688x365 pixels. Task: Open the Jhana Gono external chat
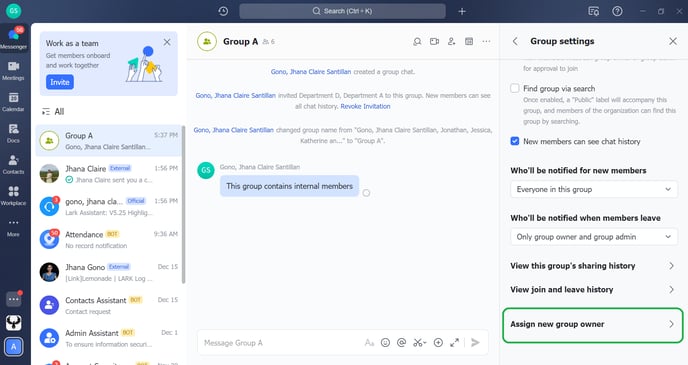108,272
